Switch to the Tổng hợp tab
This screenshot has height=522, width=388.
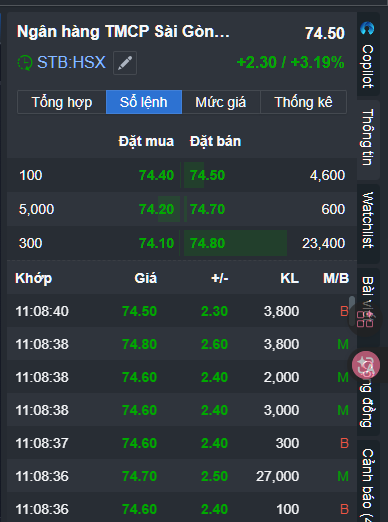(62, 102)
